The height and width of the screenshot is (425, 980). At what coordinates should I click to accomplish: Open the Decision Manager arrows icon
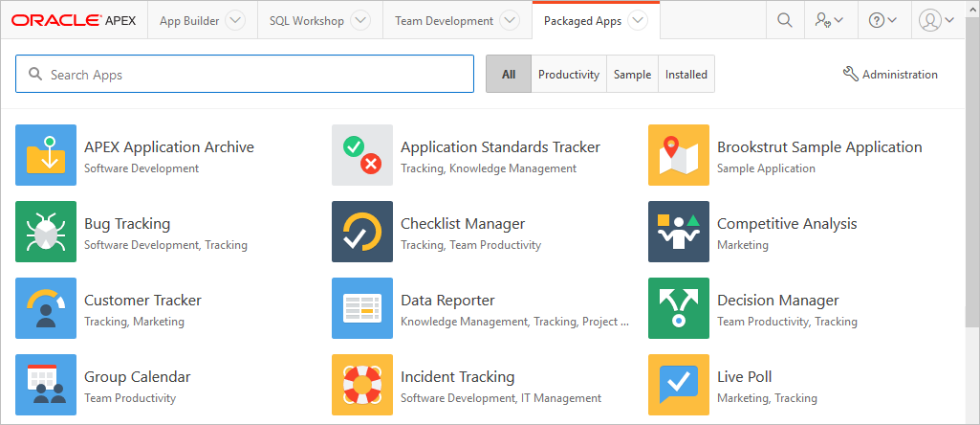coord(679,308)
